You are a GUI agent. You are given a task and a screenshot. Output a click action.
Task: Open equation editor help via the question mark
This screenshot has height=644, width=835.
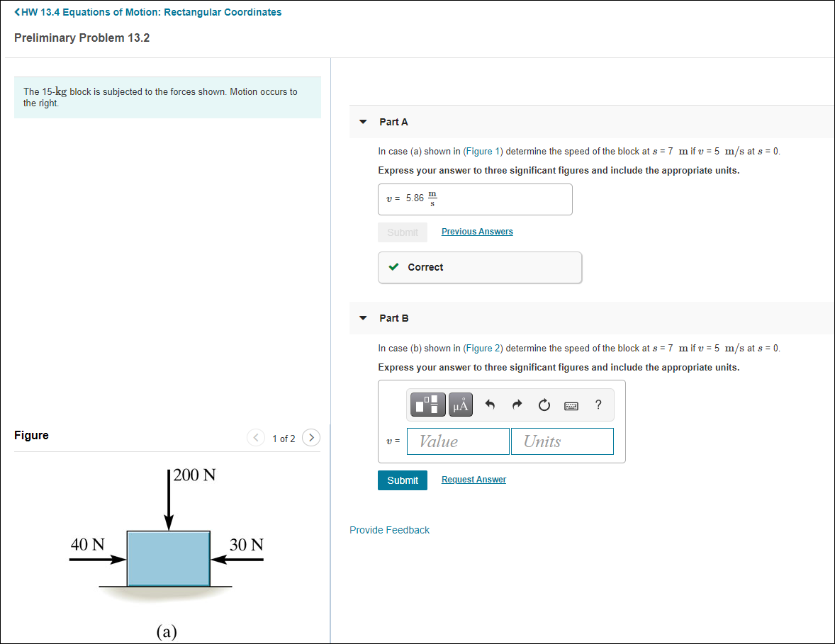click(x=598, y=405)
